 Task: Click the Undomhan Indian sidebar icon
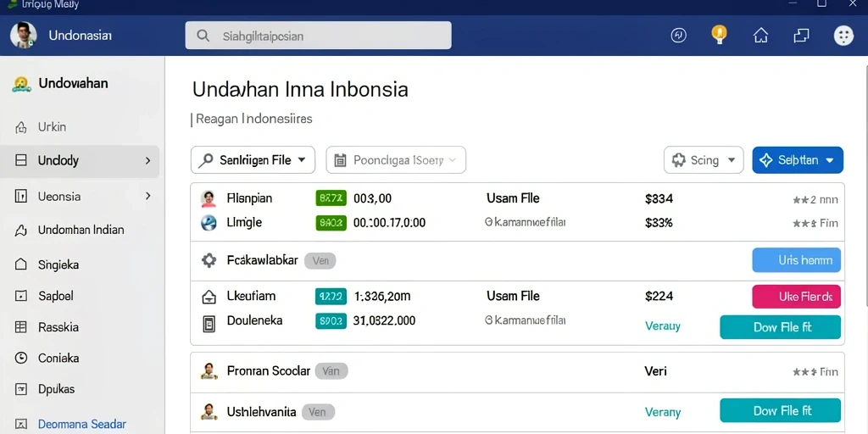pyautogui.click(x=20, y=231)
